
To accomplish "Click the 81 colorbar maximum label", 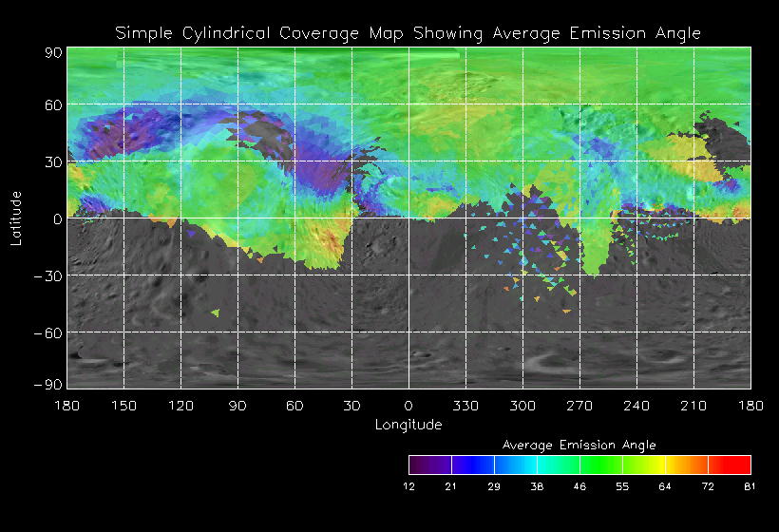I will coord(750,486).
